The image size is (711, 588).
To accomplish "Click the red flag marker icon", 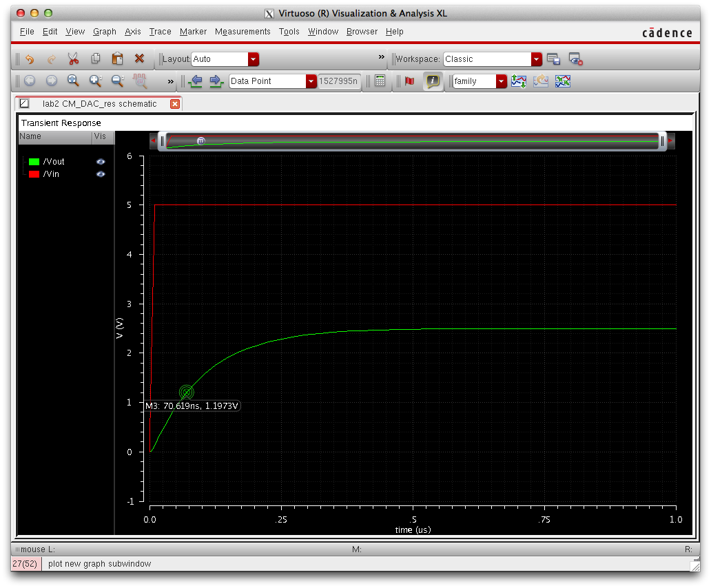I will tap(410, 81).
